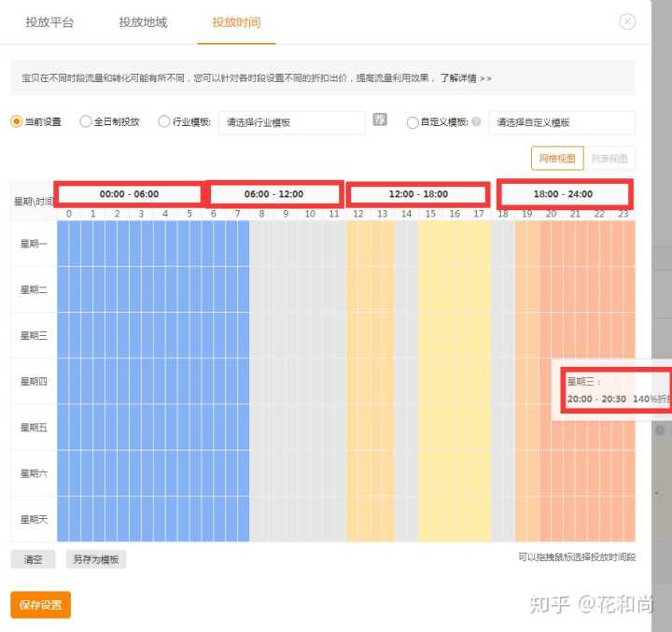672x632 pixels.
Task: Enable the 自定义模板 radio option
Action: click(413, 121)
